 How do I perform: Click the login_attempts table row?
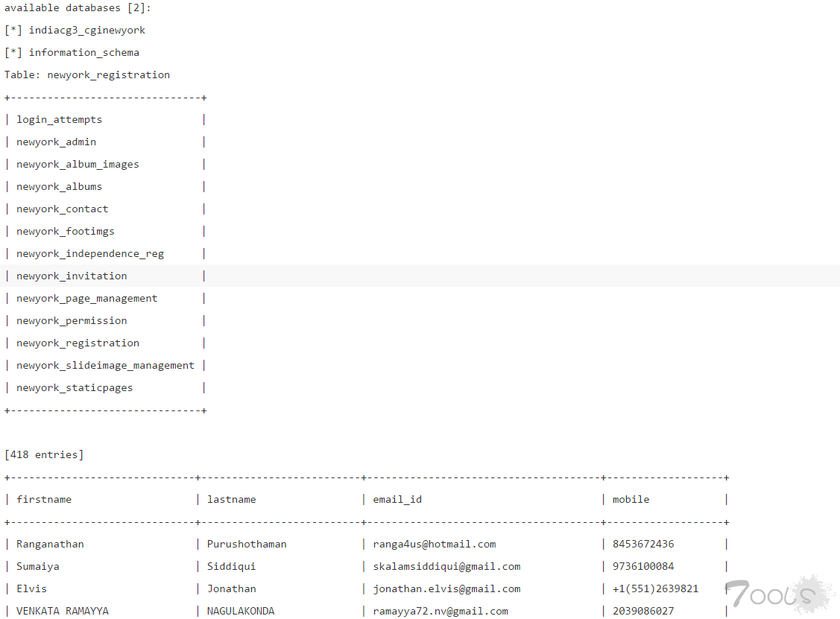59,120
